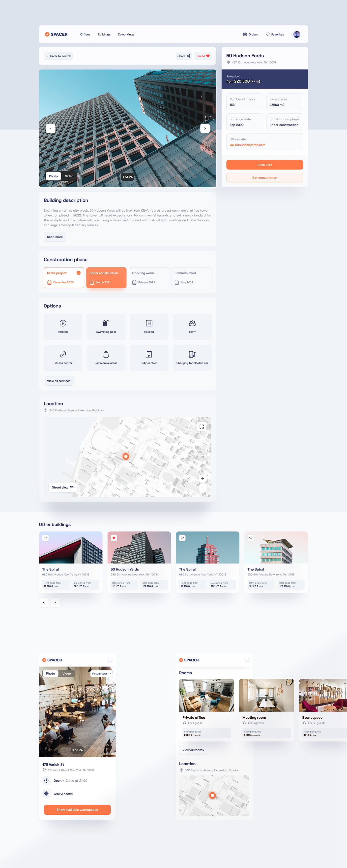The width and height of the screenshot is (347, 868).
Task: Click the Staff option icon
Action: [192, 323]
